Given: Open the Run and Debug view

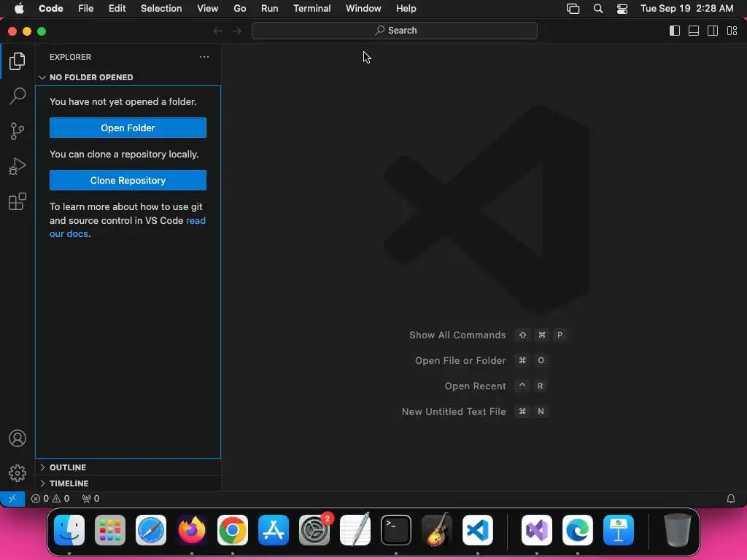Looking at the screenshot, I should pos(18,166).
